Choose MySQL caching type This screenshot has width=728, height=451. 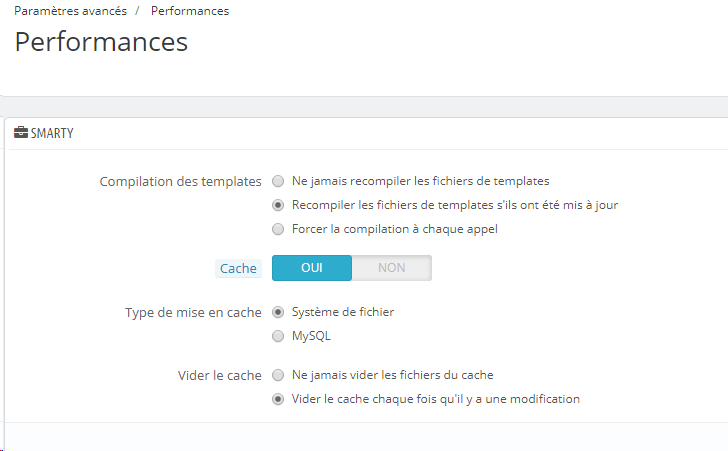coord(278,336)
